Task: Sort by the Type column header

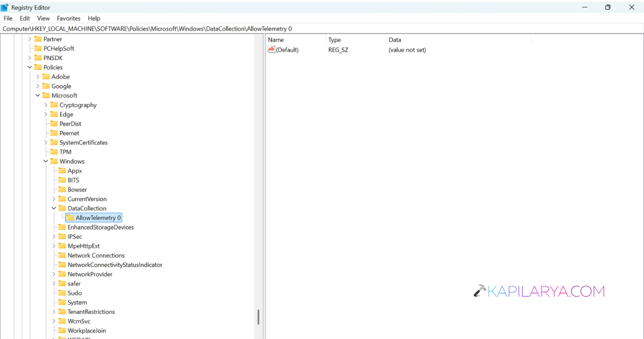Action: (356, 40)
